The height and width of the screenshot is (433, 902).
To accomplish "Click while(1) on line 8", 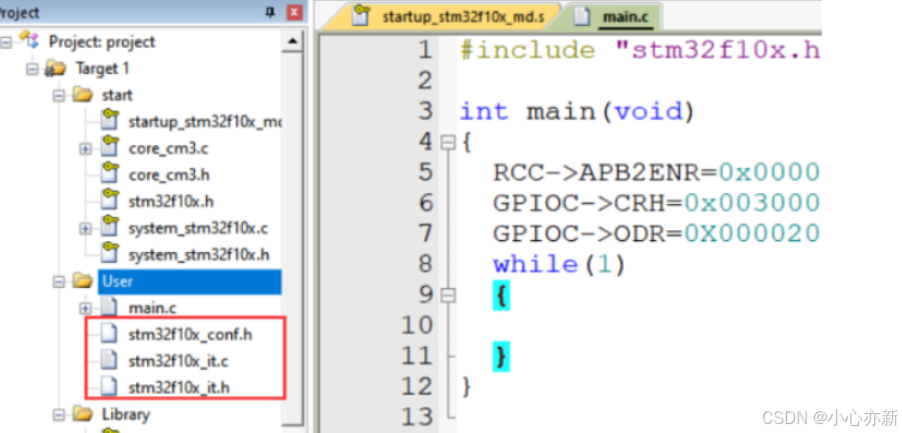I will [559, 265].
